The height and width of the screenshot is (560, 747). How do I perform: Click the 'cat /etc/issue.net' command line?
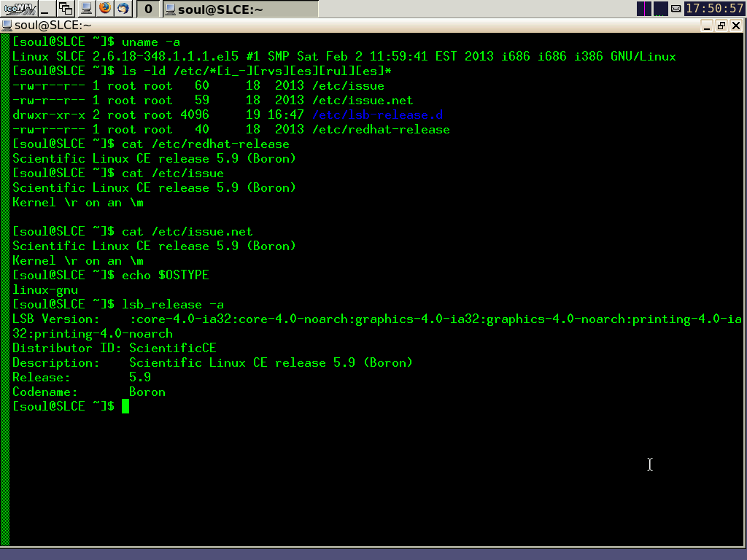pyautogui.click(x=133, y=231)
